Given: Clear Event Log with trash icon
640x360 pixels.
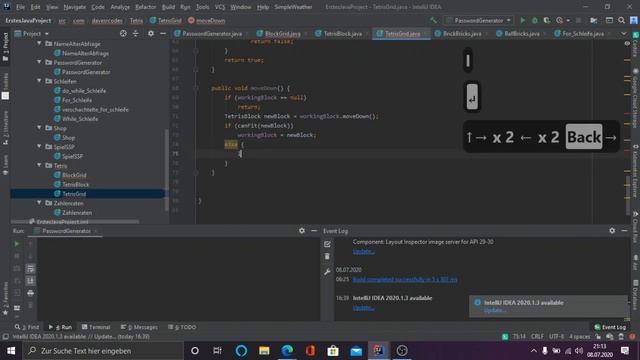Looking at the screenshot, I should point(327,256).
